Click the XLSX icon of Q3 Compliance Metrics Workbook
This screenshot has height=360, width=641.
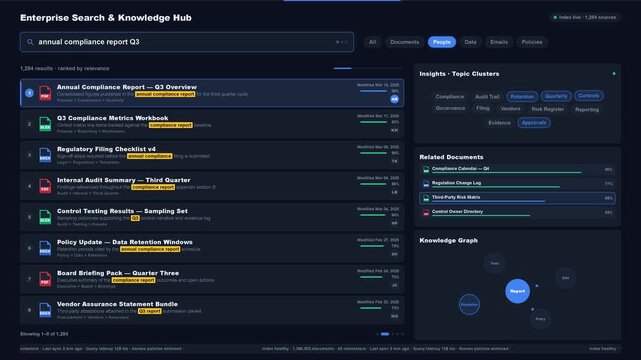tap(45, 124)
